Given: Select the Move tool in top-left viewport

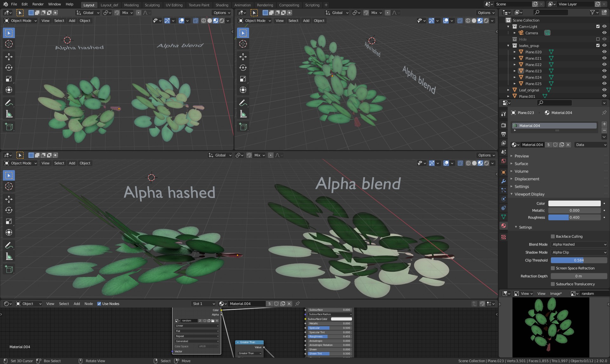Looking at the screenshot, I should [9, 57].
